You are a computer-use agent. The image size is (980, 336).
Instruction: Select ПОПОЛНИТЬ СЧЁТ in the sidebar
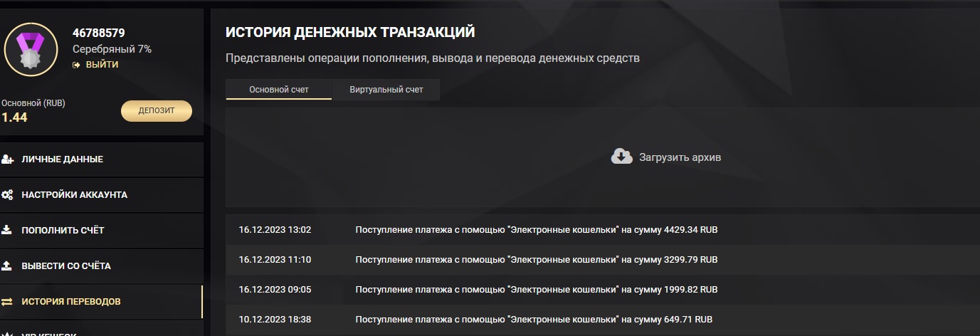102,230
